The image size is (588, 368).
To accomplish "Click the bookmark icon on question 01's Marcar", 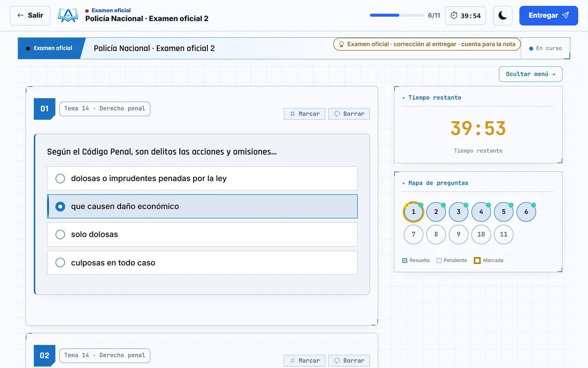I will pos(293,114).
